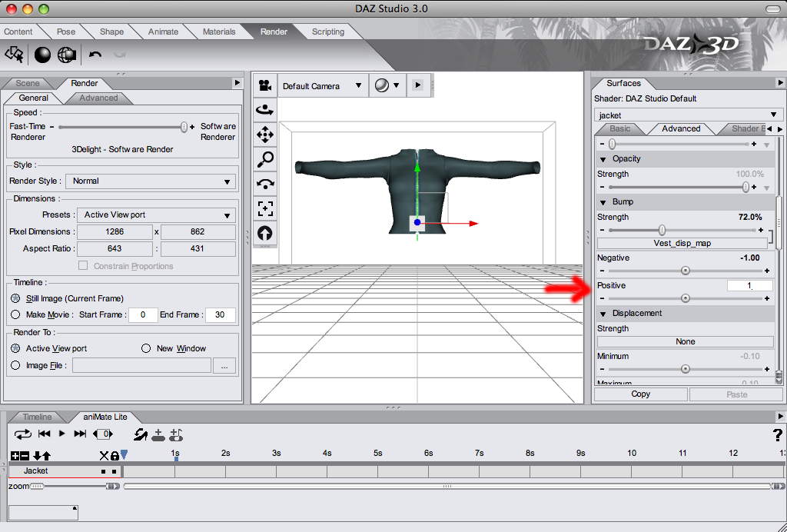This screenshot has height=532, width=787.
Task: Select Active Viewport render target radio
Action: coord(15,348)
